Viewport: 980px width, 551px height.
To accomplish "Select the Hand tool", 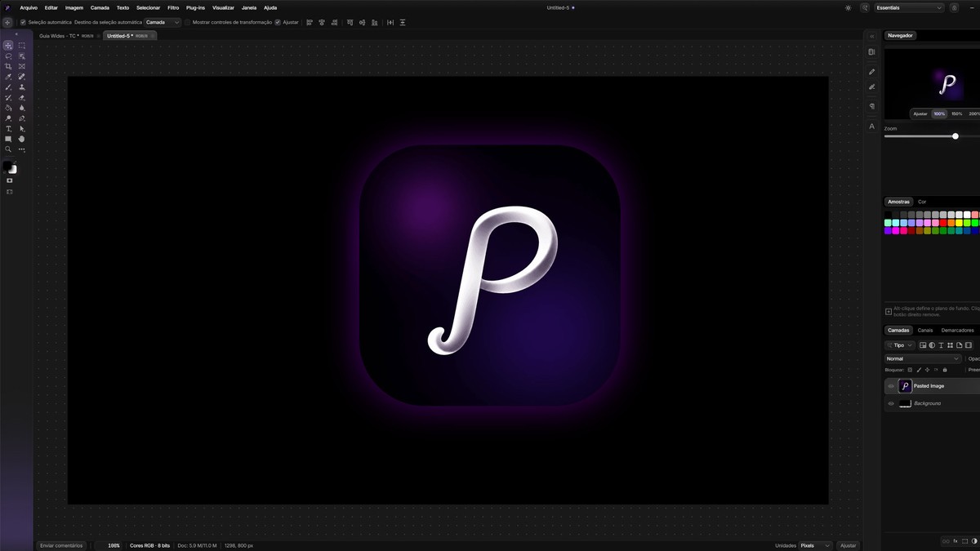I will point(22,139).
